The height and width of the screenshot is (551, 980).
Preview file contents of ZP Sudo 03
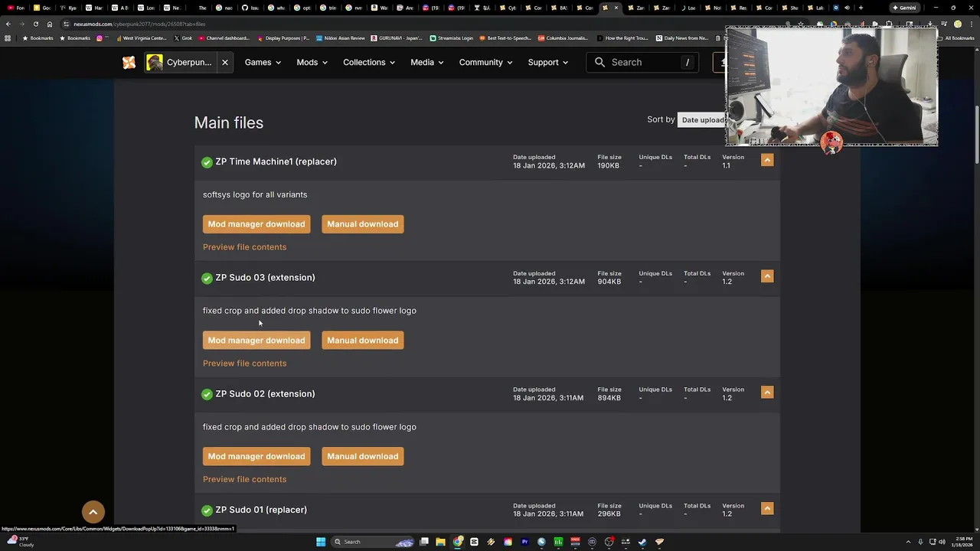pos(245,364)
